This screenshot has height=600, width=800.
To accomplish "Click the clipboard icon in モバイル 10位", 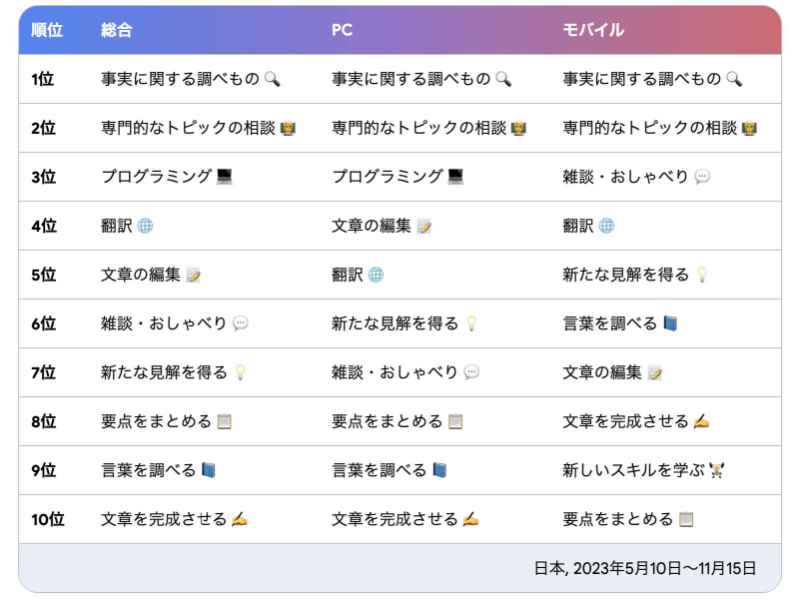I will click(x=686, y=519).
